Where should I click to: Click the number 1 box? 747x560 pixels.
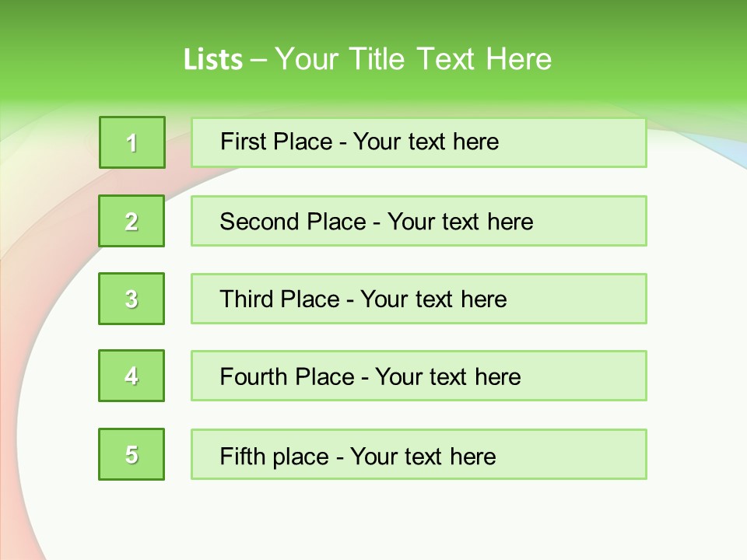coord(132,142)
